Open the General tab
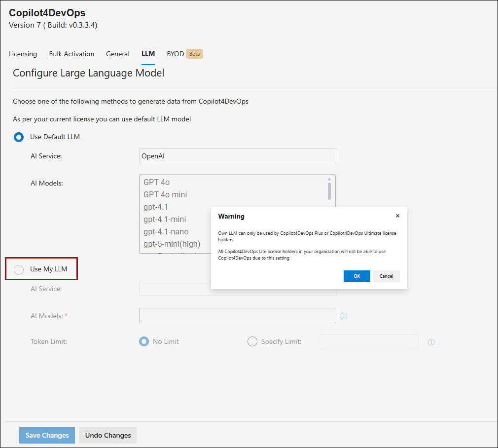Screen dimensions: 498x448 pyautogui.click(x=118, y=54)
